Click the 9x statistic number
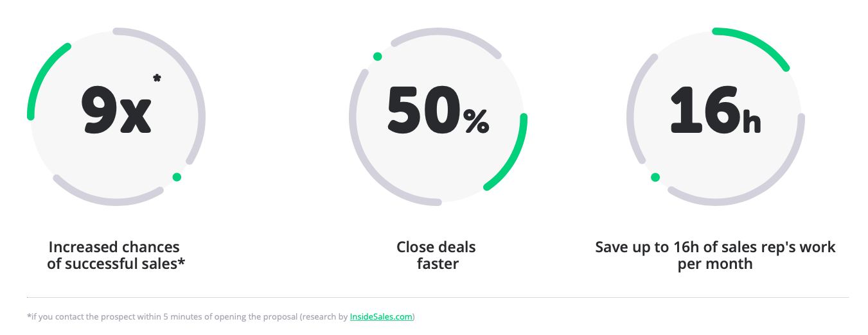 pos(116,110)
